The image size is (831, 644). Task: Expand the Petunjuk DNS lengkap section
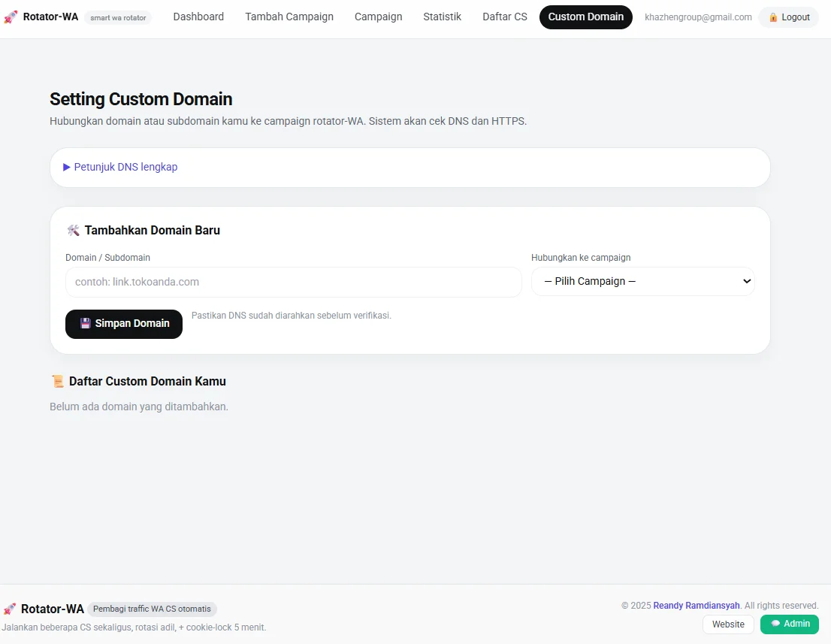125,167
